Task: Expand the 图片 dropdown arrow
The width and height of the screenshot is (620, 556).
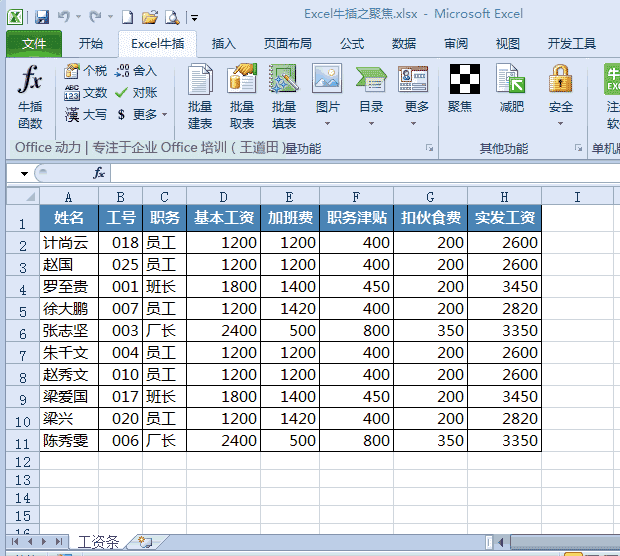Action: (x=327, y=124)
